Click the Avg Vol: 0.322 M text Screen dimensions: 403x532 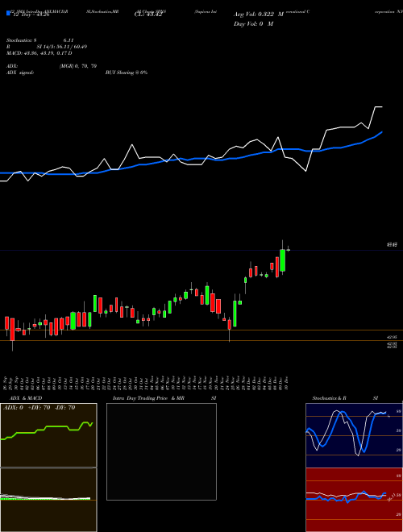click(x=259, y=15)
